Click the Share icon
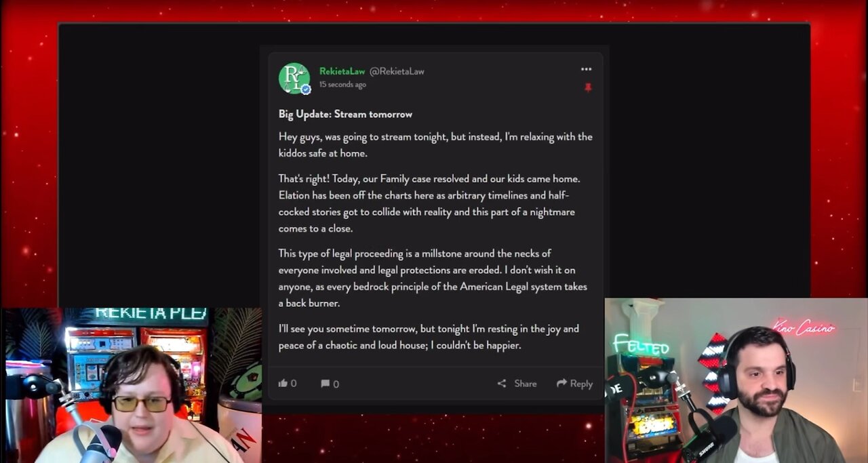 tap(502, 383)
